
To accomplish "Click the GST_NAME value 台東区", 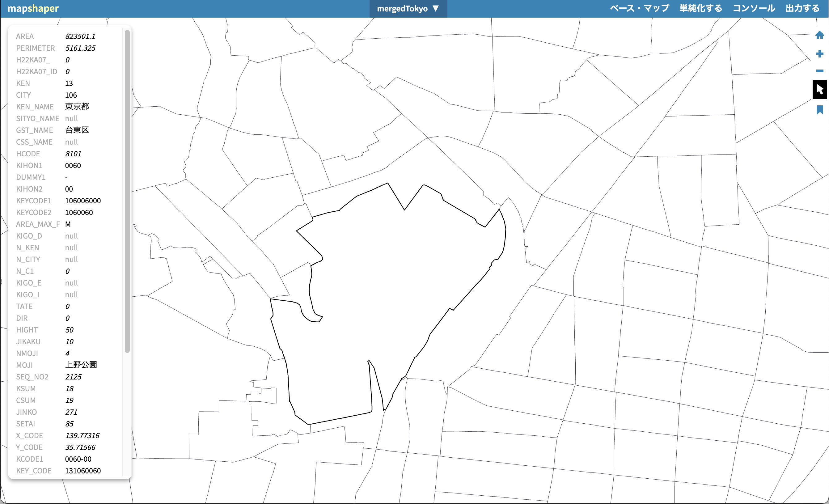I will [77, 130].
